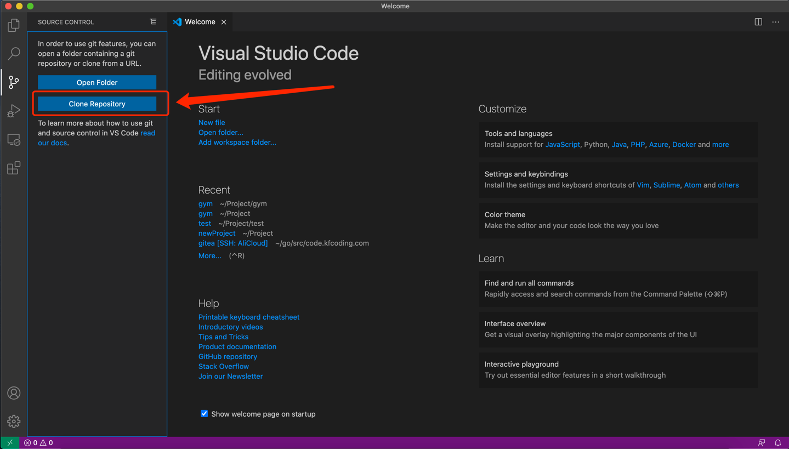Open the Interactive playground card
Image resolution: width=789 pixels, height=449 pixels.
click(x=618, y=369)
